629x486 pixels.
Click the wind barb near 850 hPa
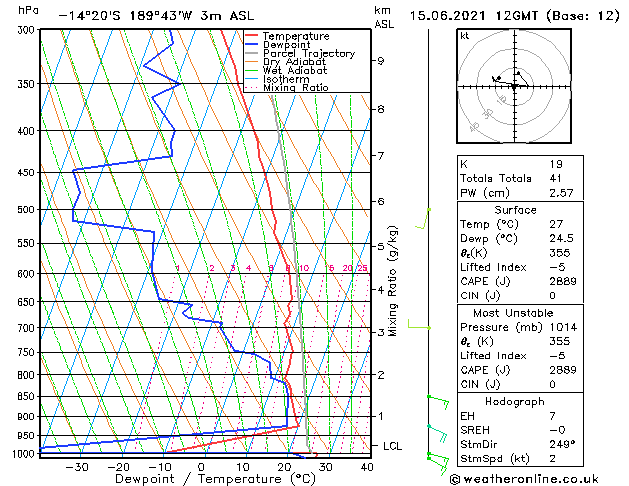tap(438, 402)
